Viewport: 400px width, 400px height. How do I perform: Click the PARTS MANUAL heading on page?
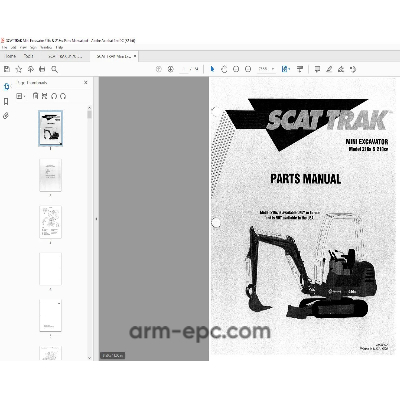tap(306, 179)
